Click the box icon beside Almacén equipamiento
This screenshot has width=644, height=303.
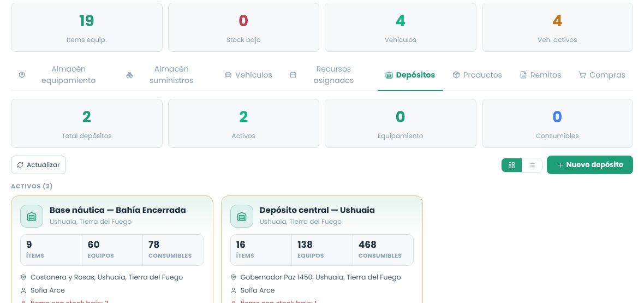tap(22, 75)
